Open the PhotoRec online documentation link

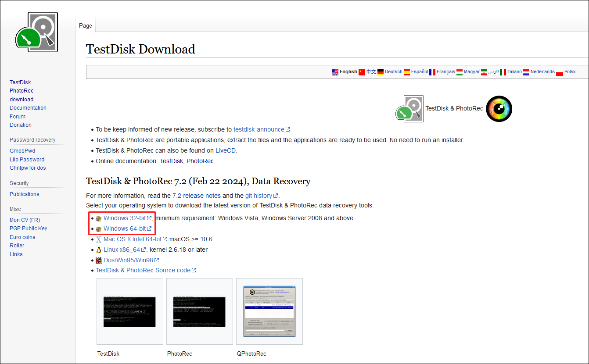point(200,161)
